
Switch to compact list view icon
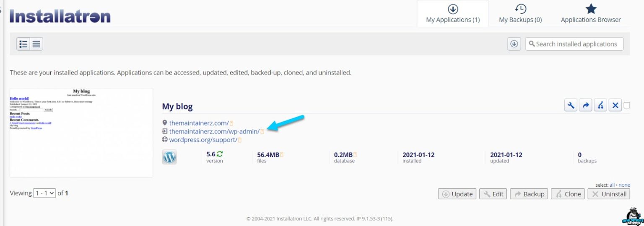tap(36, 44)
